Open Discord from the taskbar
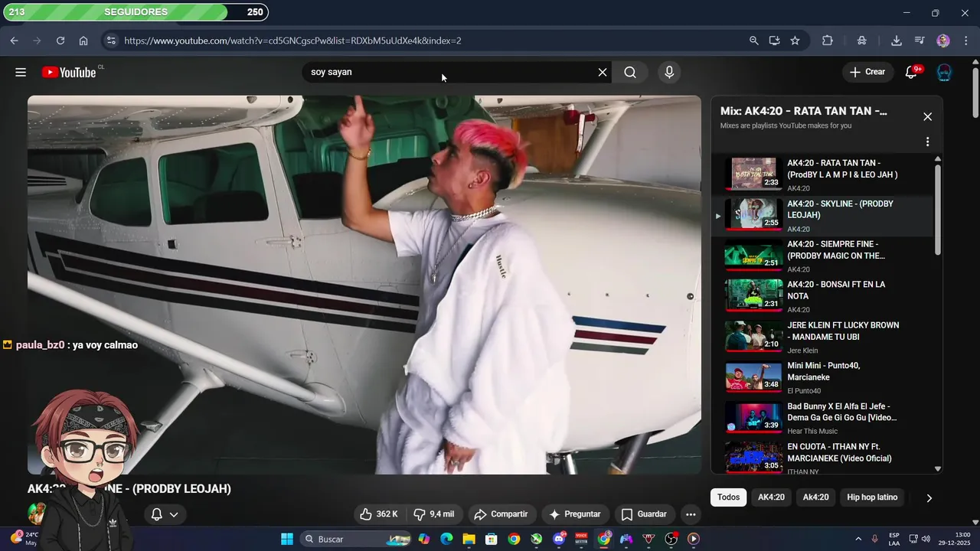The image size is (980, 551). coord(559,539)
